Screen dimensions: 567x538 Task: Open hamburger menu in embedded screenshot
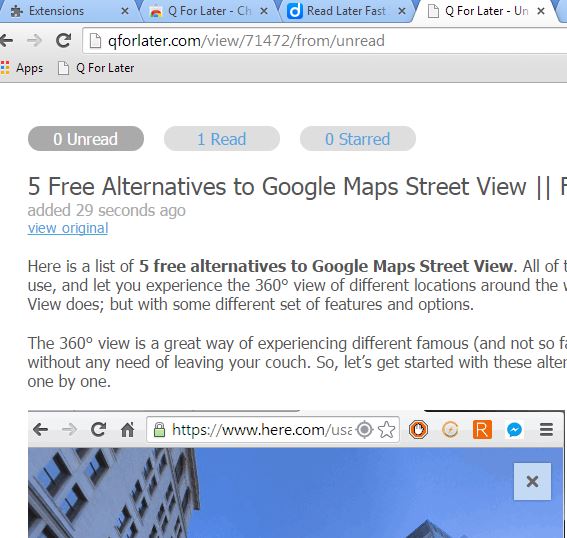pyautogui.click(x=546, y=430)
